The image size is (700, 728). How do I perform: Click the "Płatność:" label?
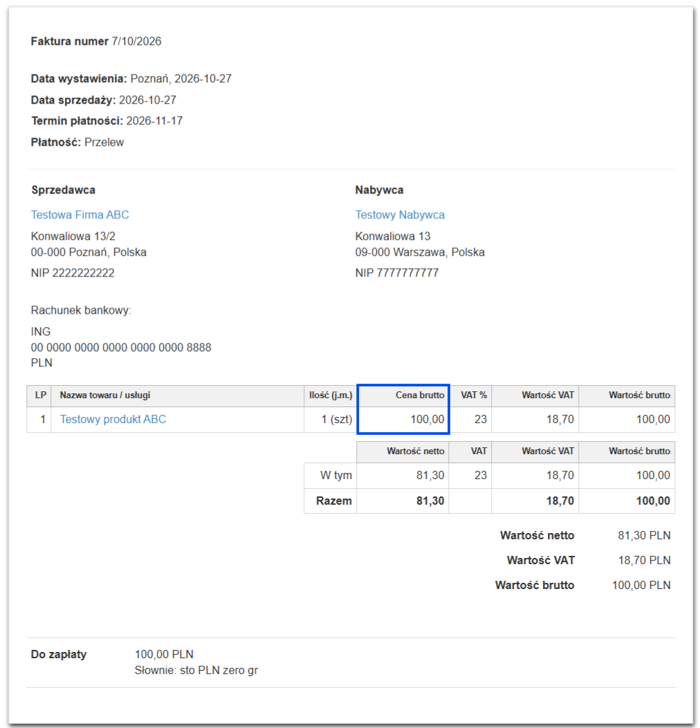[x=56, y=142]
